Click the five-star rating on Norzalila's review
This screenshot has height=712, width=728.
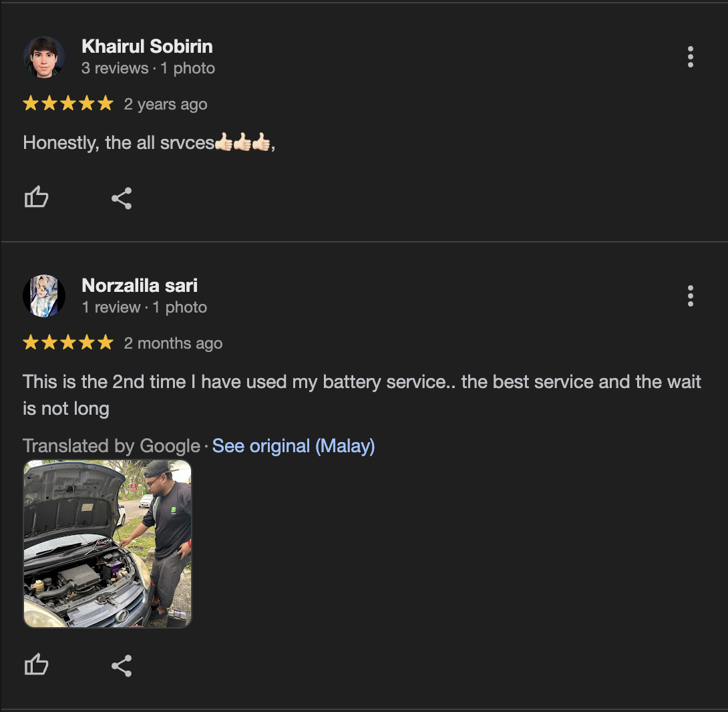pos(67,342)
